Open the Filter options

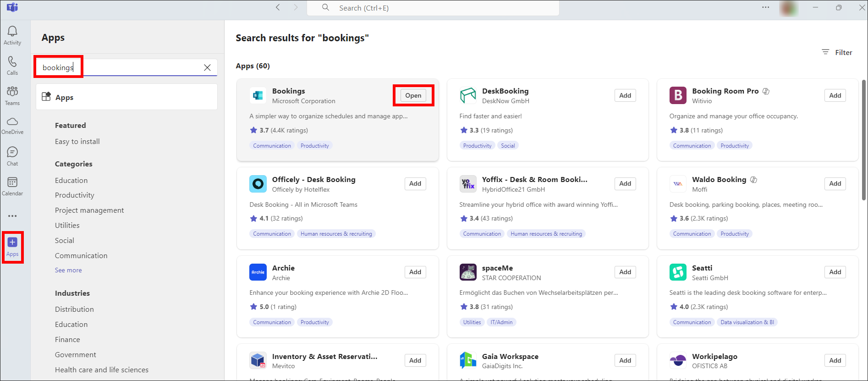click(x=837, y=52)
